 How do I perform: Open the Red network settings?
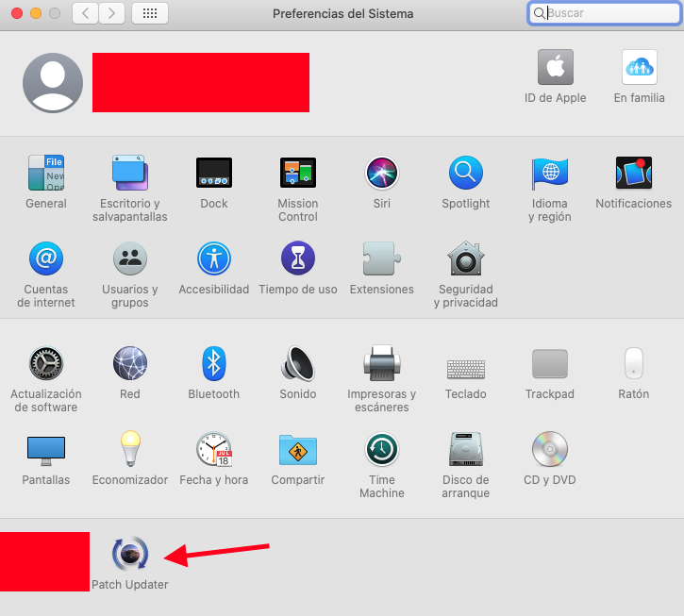tap(130, 363)
